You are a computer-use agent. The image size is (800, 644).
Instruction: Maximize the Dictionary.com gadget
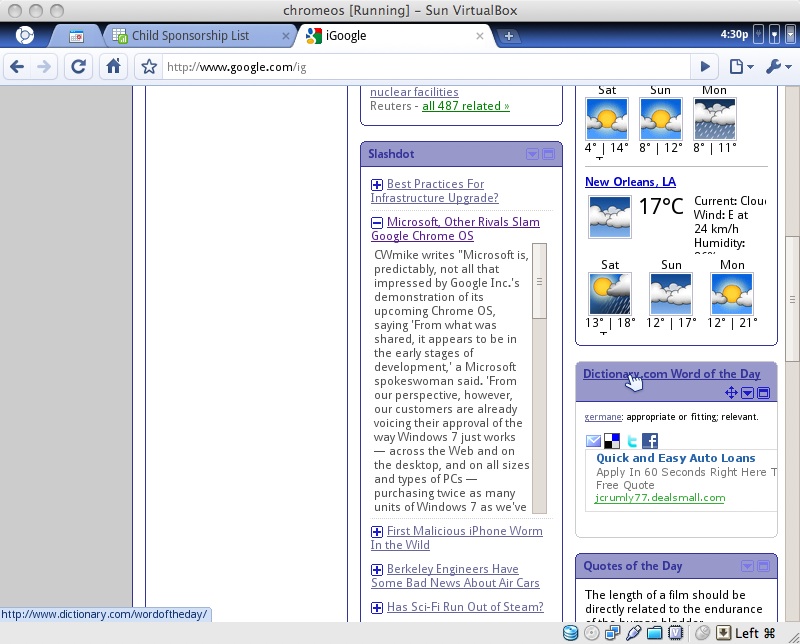tap(764, 393)
